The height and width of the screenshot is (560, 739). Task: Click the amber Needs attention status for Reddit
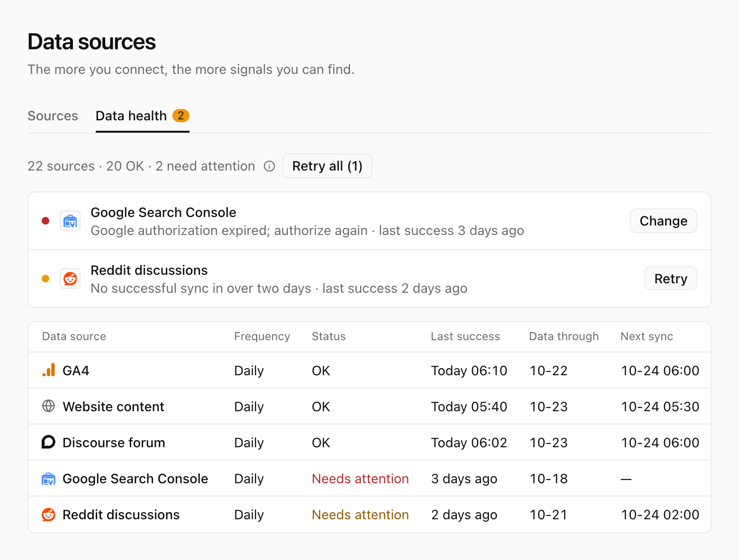point(360,515)
